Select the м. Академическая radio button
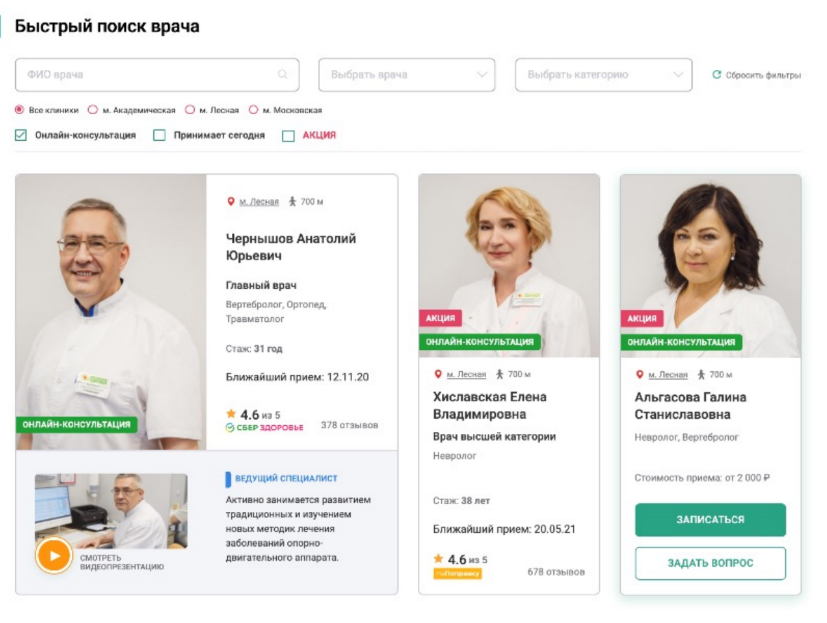 (93, 110)
